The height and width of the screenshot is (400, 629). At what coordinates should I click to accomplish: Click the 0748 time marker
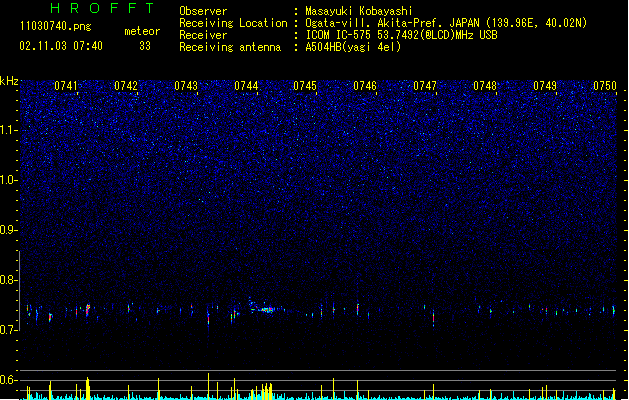(x=485, y=86)
